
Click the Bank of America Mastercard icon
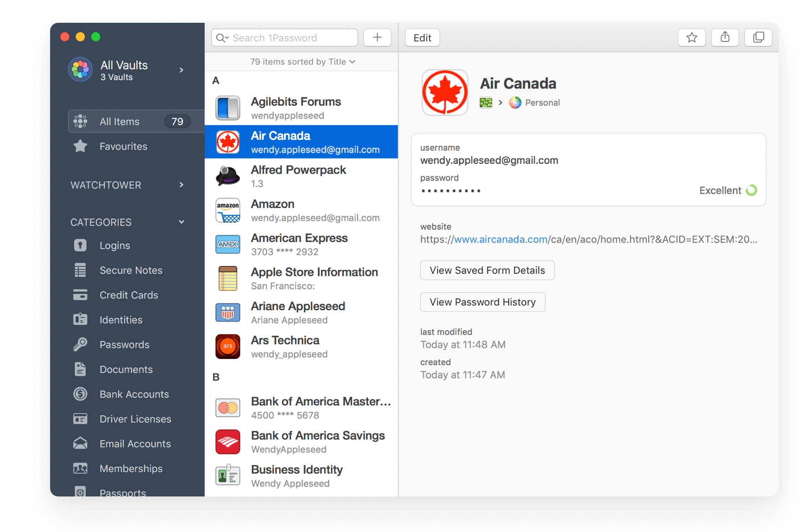[228, 408]
